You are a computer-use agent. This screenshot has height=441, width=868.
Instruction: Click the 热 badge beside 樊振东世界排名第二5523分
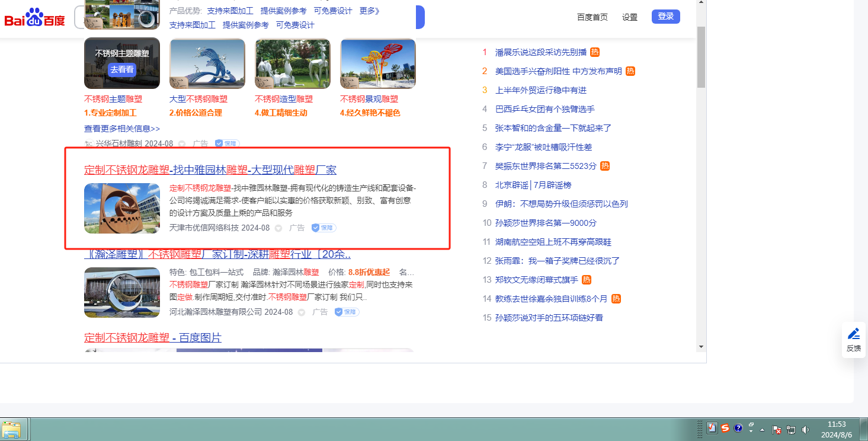pyautogui.click(x=605, y=166)
